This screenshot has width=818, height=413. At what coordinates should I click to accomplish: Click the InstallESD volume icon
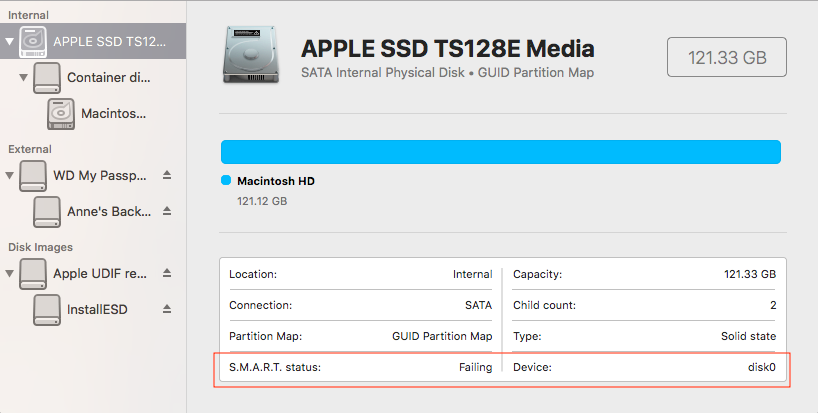pyautogui.click(x=47, y=309)
